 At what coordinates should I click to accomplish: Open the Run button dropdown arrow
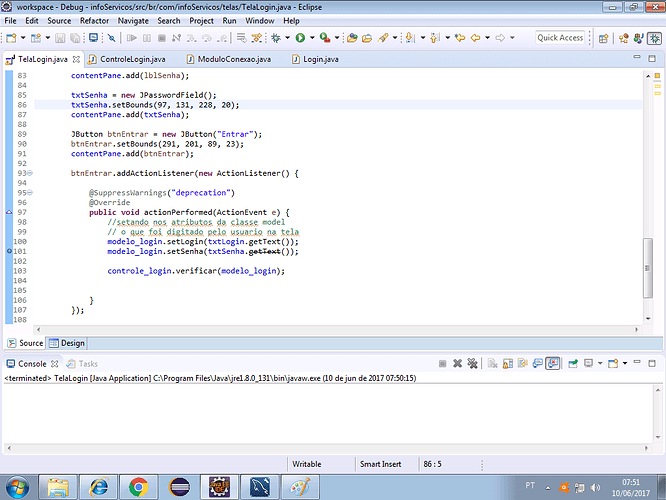point(310,38)
